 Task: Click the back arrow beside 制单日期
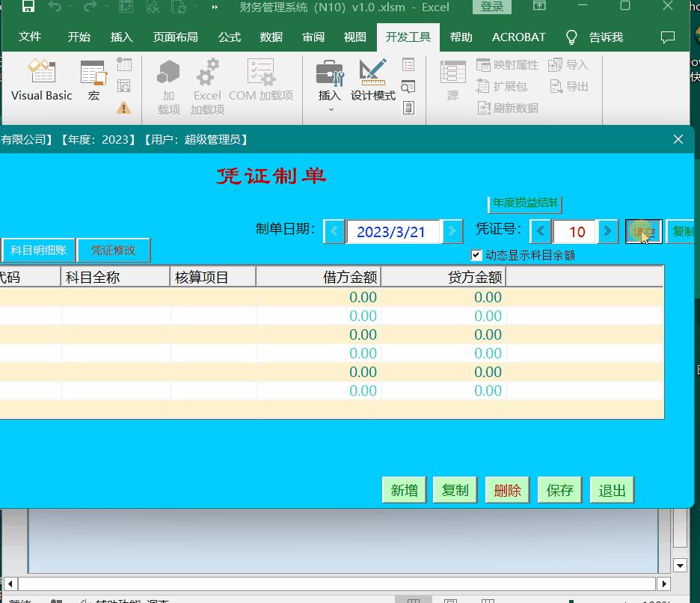tap(334, 232)
